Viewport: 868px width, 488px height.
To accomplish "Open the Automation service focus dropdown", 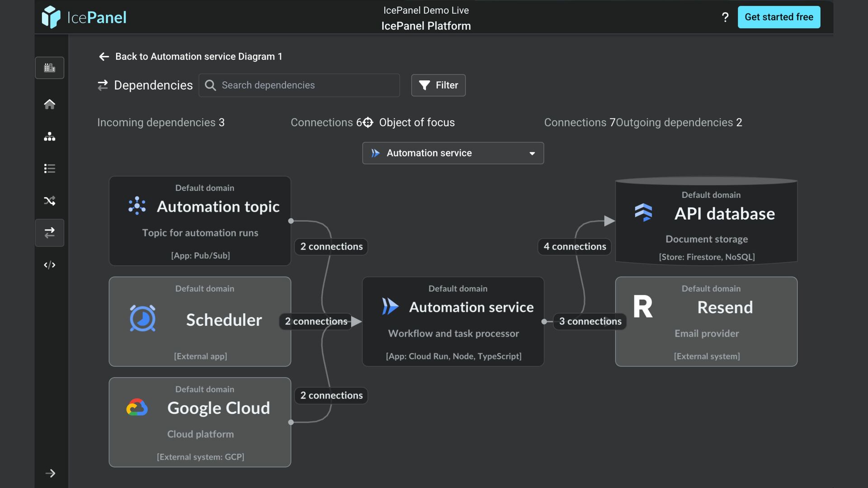I will point(453,153).
